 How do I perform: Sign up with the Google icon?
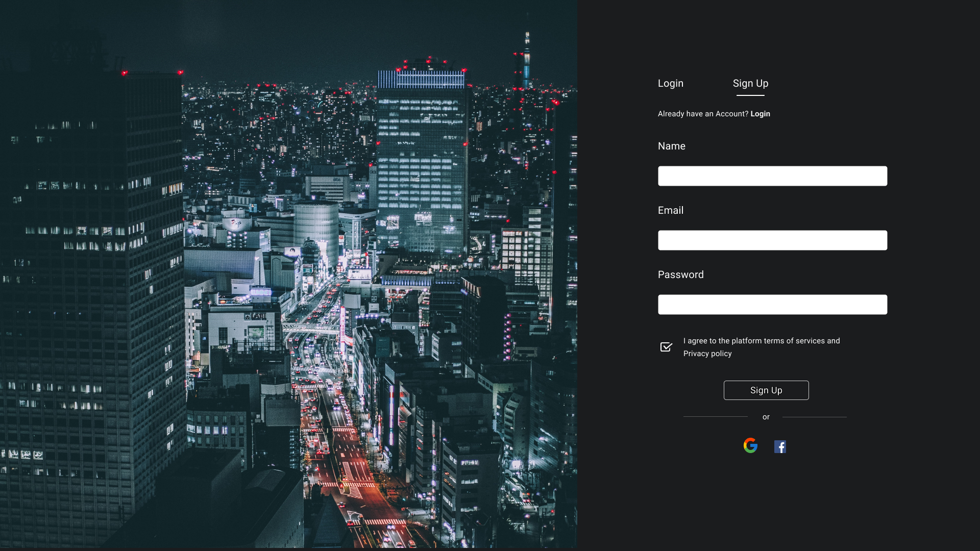(x=750, y=445)
